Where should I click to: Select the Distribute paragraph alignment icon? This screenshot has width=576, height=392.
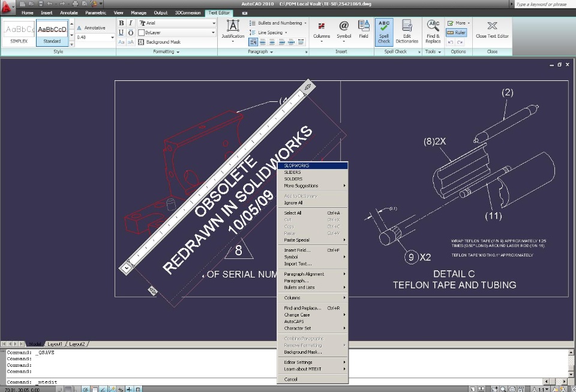(301, 42)
